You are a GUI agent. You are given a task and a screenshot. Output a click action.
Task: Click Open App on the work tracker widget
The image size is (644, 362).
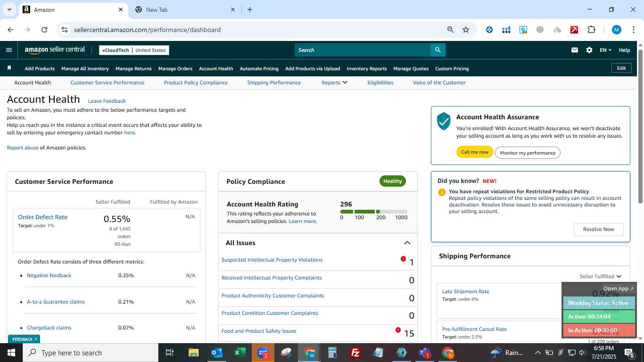619,288
